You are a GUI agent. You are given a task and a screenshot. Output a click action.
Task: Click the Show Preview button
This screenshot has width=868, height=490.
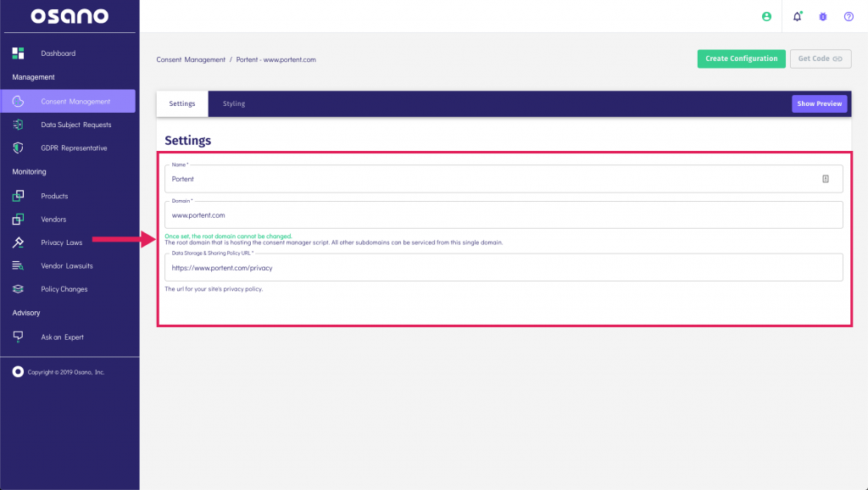coord(819,103)
